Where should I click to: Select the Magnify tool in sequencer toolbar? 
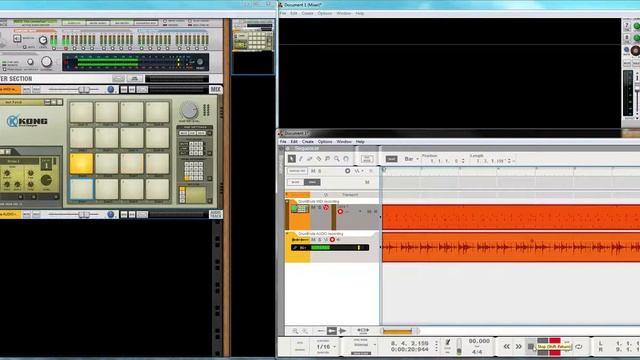337,159
